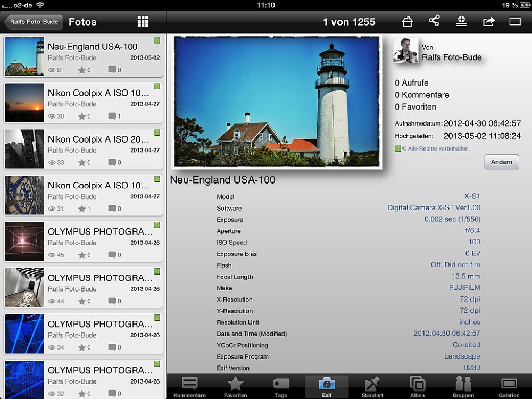Screen dimensions: 532x399
Task: Show the Standort location tab
Action: coord(372,387)
